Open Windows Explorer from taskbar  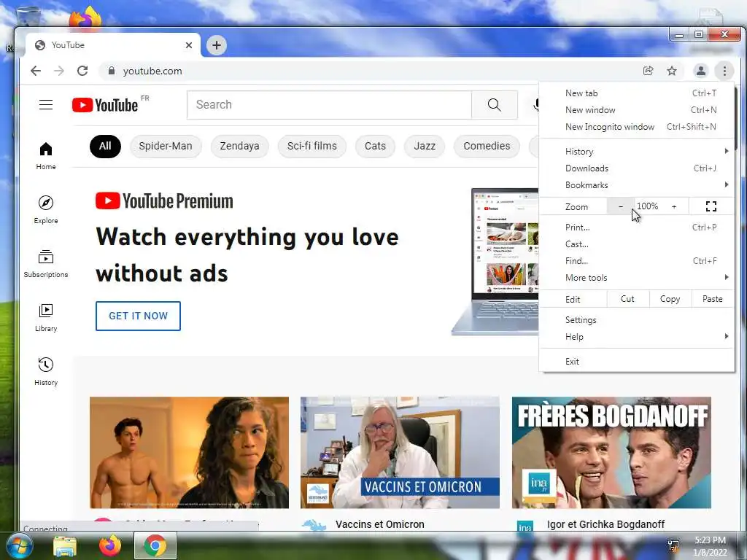coord(65,547)
